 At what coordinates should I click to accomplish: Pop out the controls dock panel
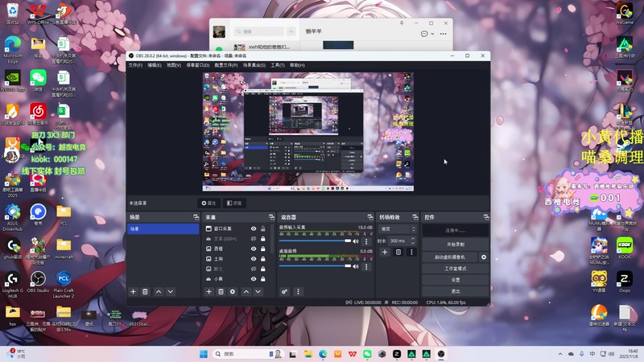pos(486,216)
